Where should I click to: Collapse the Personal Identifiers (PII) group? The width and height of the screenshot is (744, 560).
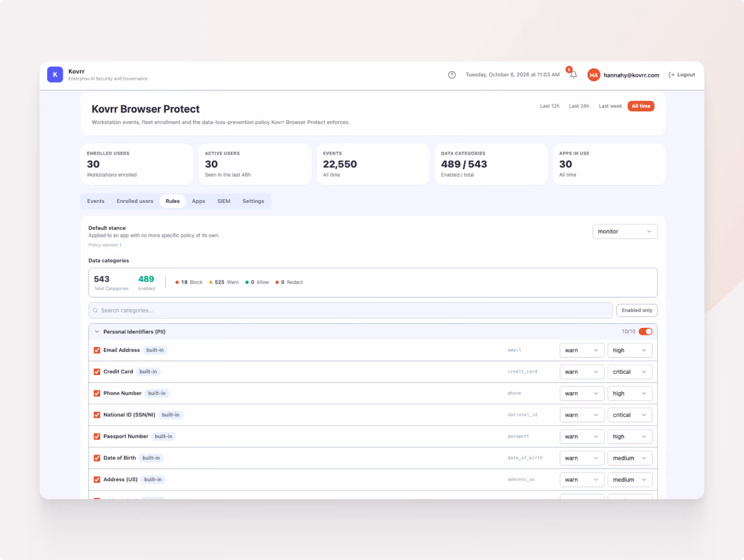coord(97,331)
